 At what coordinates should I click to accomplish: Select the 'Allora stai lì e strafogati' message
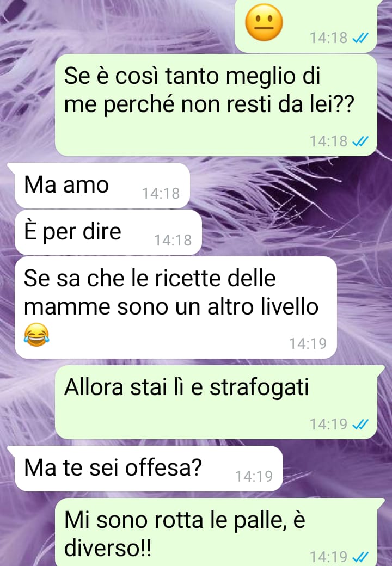pos(216,402)
